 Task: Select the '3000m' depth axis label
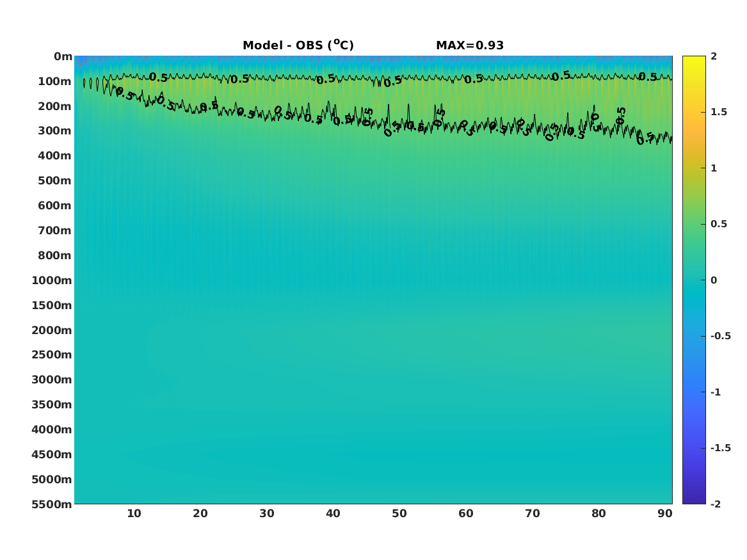pyautogui.click(x=52, y=380)
